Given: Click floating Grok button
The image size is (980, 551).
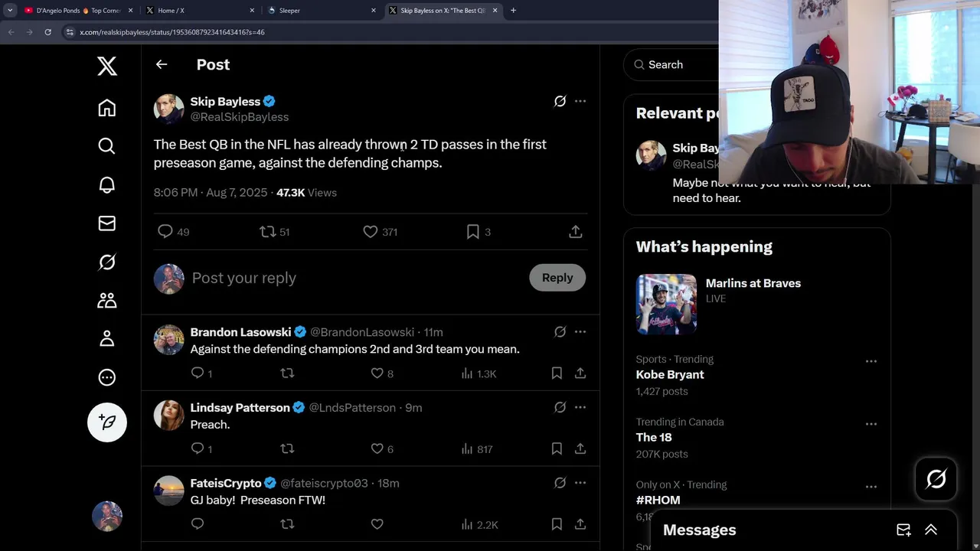Looking at the screenshot, I should 936,479.
